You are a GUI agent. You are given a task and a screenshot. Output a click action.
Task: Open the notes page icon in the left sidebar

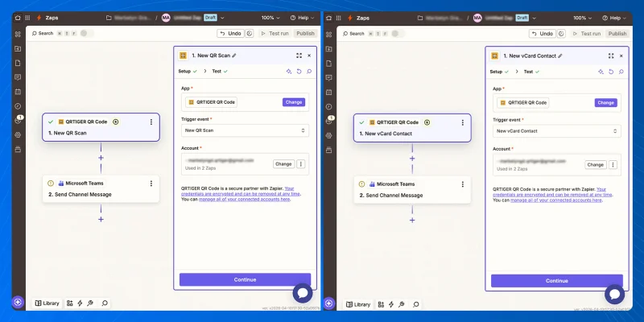[x=18, y=64]
